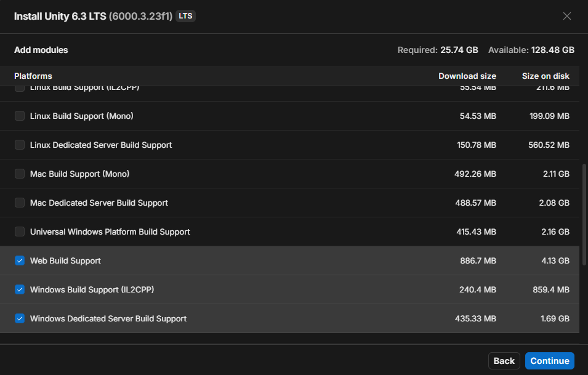Click the 199.09 MB size on disk
This screenshot has width=588, height=375.
tap(549, 116)
